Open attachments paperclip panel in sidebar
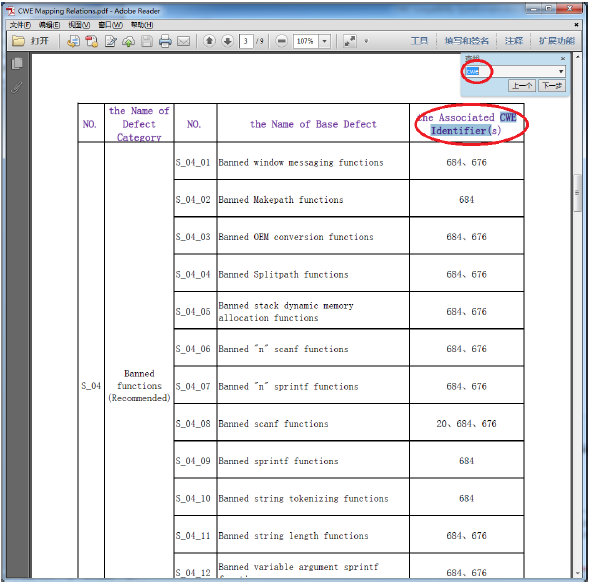This screenshot has width=592, height=584. 17,87
